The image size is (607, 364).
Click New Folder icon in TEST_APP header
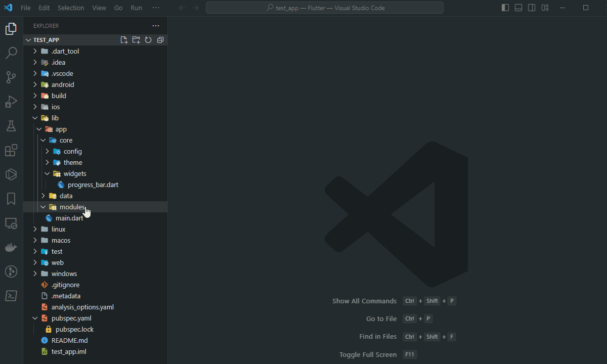point(136,40)
